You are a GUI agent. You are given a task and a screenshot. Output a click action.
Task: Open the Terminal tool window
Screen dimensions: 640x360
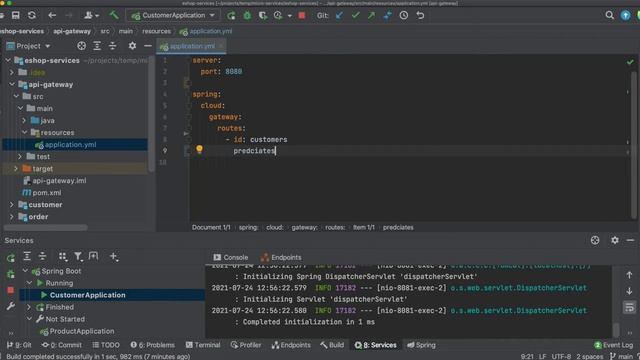coord(203,345)
